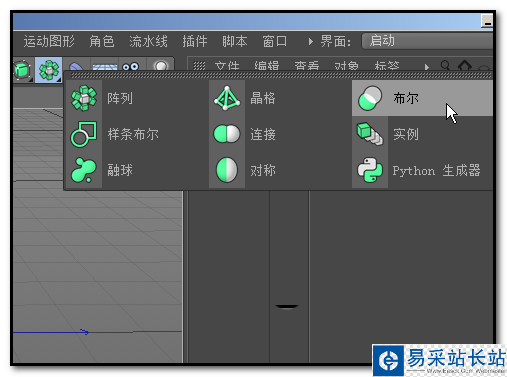Open the 运动图形 menu
Image resolution: width=507 pixels, height=377 pixels.
click(49, 41)
